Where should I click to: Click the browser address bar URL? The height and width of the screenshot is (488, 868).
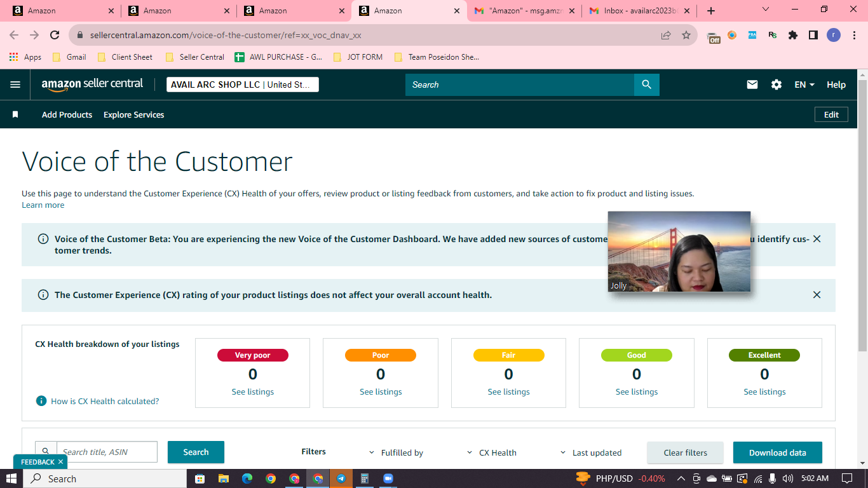[x=226, y=36]
